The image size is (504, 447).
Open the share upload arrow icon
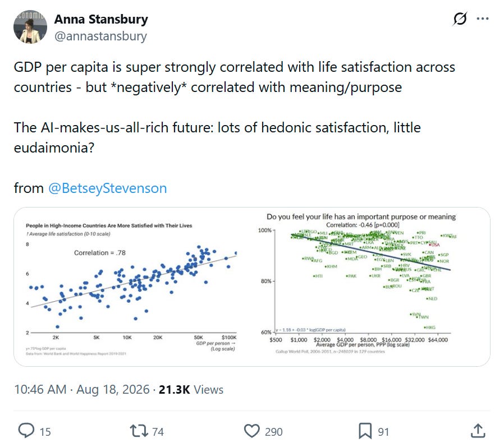click(x=478, y=431)
